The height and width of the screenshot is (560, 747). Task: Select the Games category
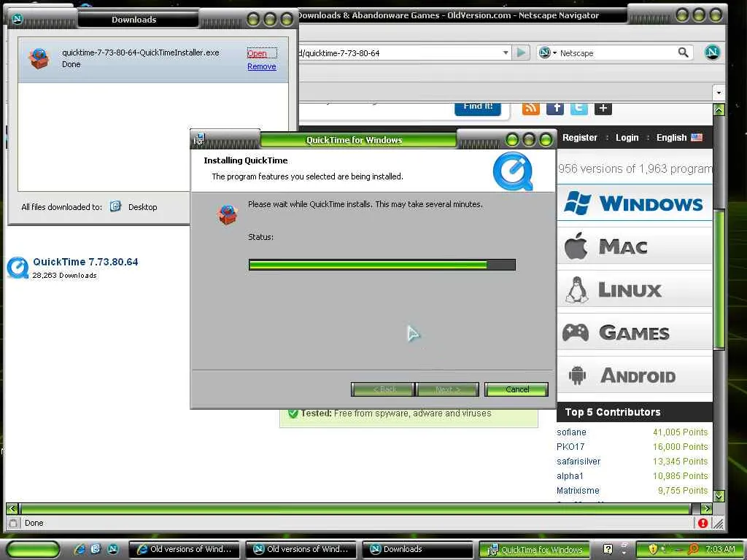click(x=635, y=332)
